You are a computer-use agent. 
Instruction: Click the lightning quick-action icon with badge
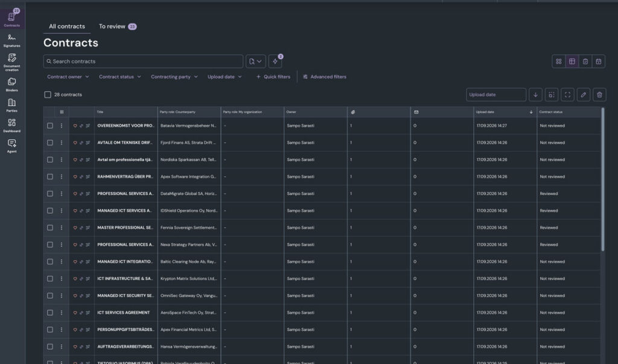coord(275,61)
